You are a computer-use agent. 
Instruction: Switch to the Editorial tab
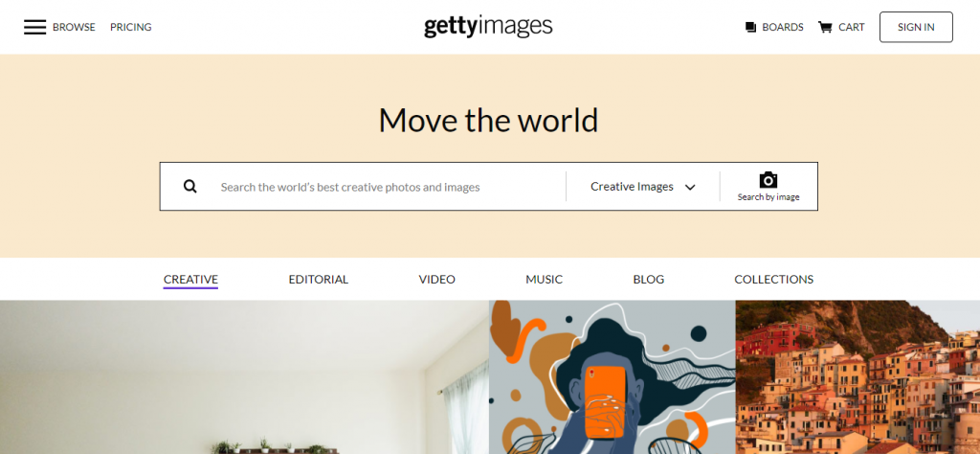(318, 280)
